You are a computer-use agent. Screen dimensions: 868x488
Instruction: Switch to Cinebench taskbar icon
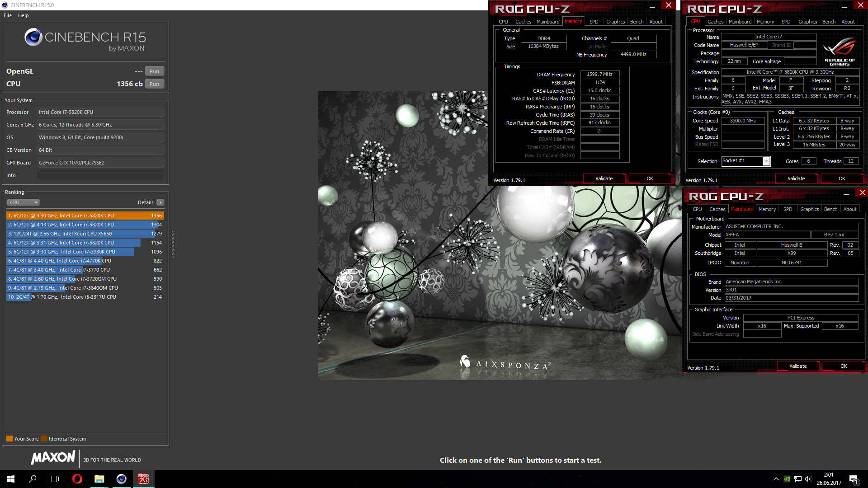[122, 479]
